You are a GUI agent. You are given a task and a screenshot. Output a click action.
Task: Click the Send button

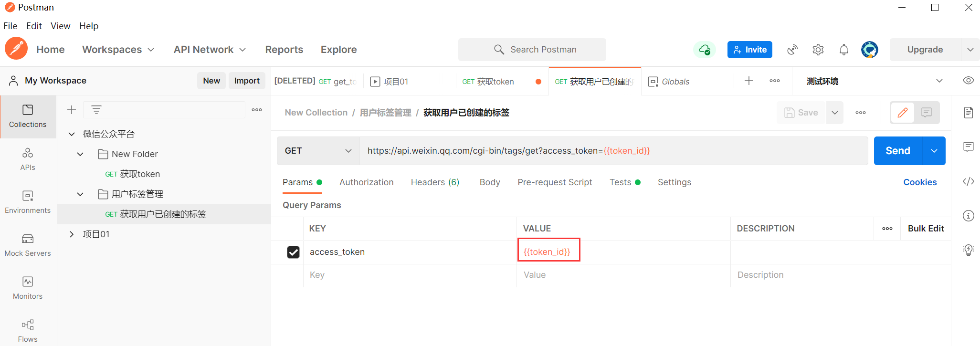click(x=898, y=151)
